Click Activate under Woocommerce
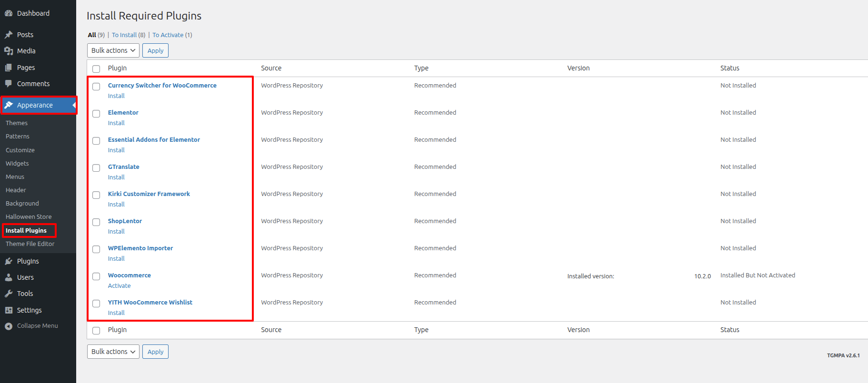868x383 pixels. pos(119,285)
